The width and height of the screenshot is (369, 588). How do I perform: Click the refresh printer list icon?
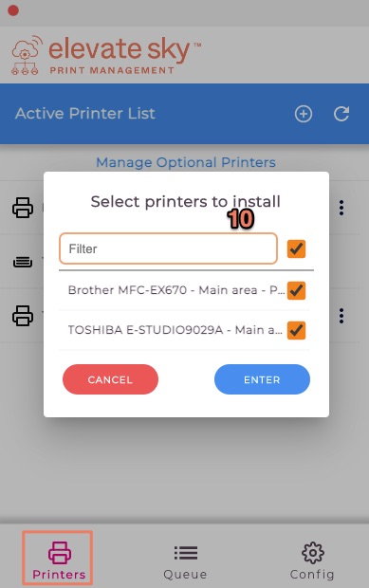341,114
